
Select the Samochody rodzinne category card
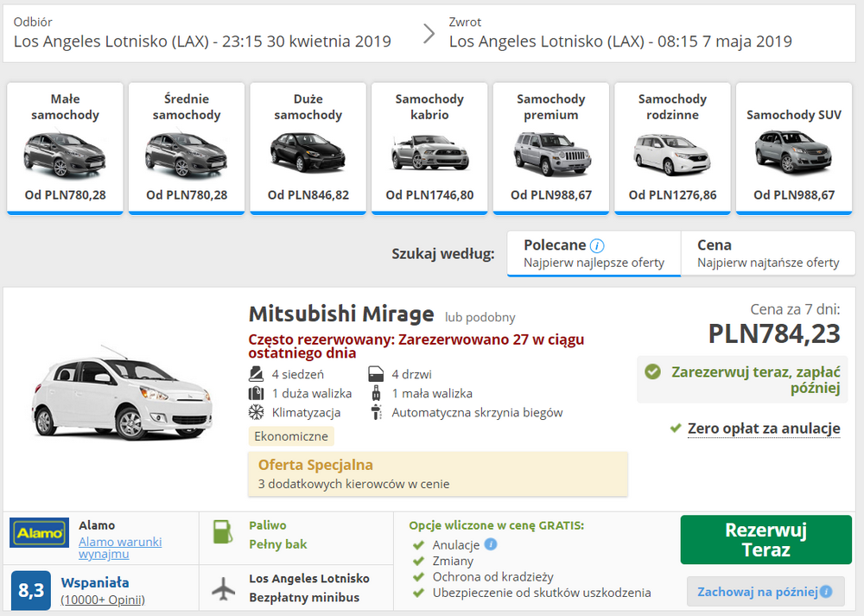[x=672, y=149]
